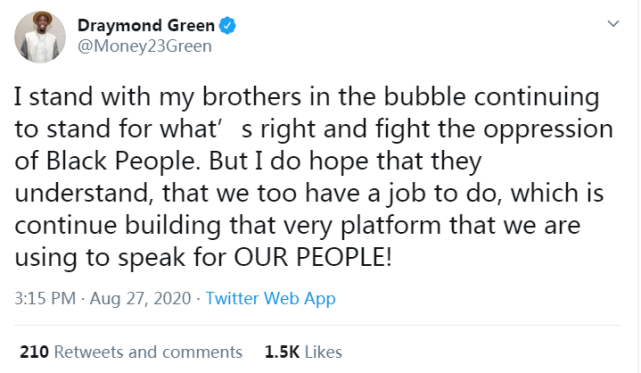Screen dimensions: 641x373
Task: Expand the tweet options chevron menu
Action: click(613, 24)
